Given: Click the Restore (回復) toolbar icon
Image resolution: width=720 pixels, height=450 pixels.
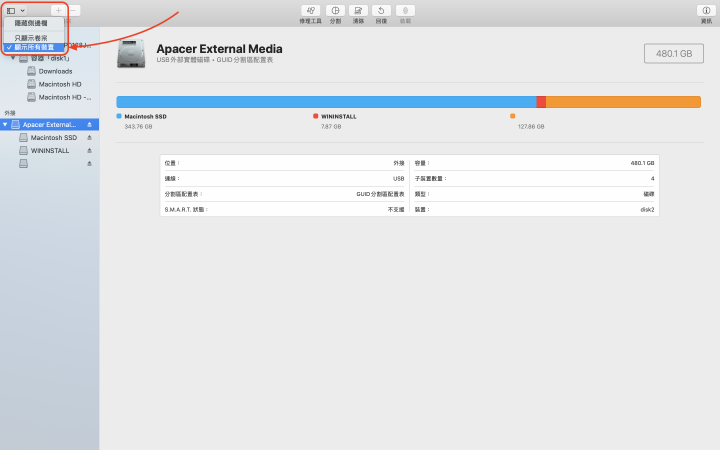Looking at the screenshot, I should point(381,11).
